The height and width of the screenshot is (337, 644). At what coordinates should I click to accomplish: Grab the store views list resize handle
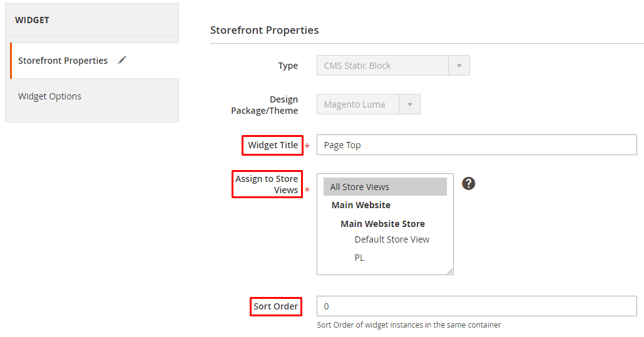click(450, 271)
